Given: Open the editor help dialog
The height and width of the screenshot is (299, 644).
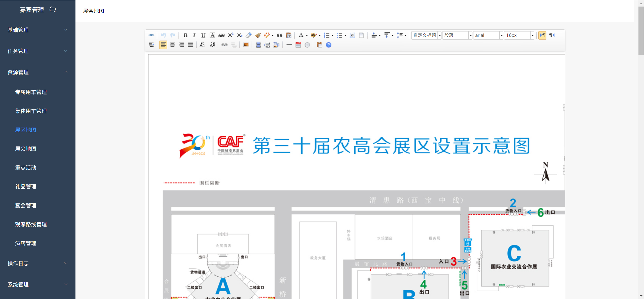Looking at the screenshot, I should (329, 45).
